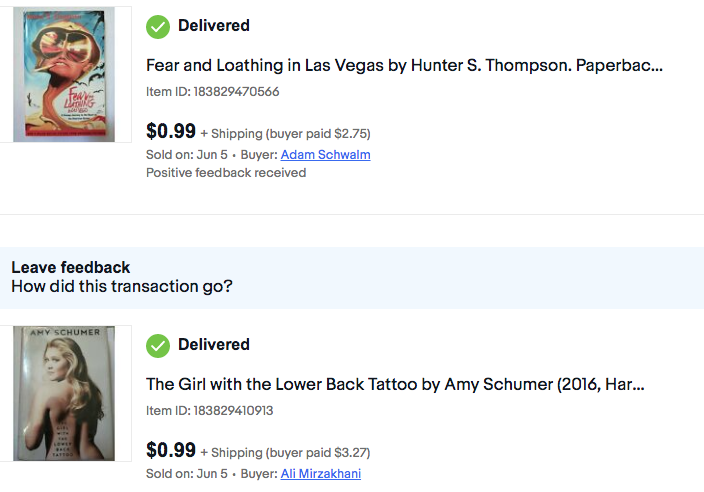Click the Delivered status label of first order
Screen dimensions: 704x492
tap(214, 26)
